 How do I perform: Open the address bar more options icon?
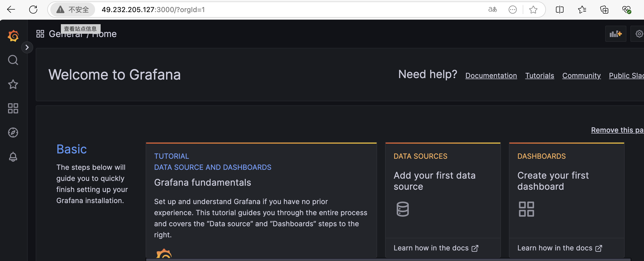pos(512,10)
